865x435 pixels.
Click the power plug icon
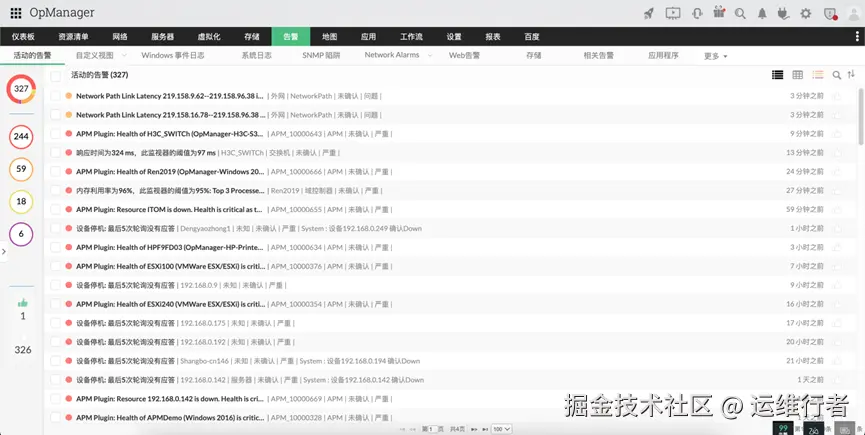[783, 14]
